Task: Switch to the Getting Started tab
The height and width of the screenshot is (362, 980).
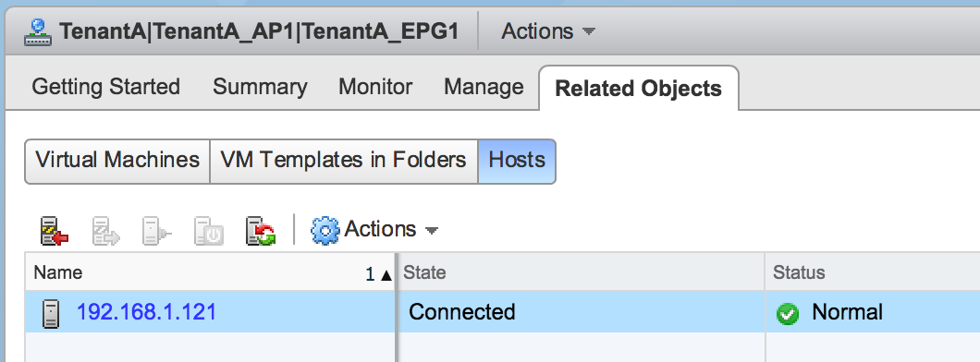Action: click(x=105, y=87)
